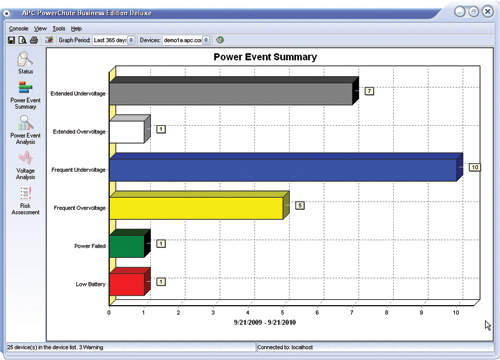500x360 pixels.
Task: Open the Status sidebar view
Action: 25,63
